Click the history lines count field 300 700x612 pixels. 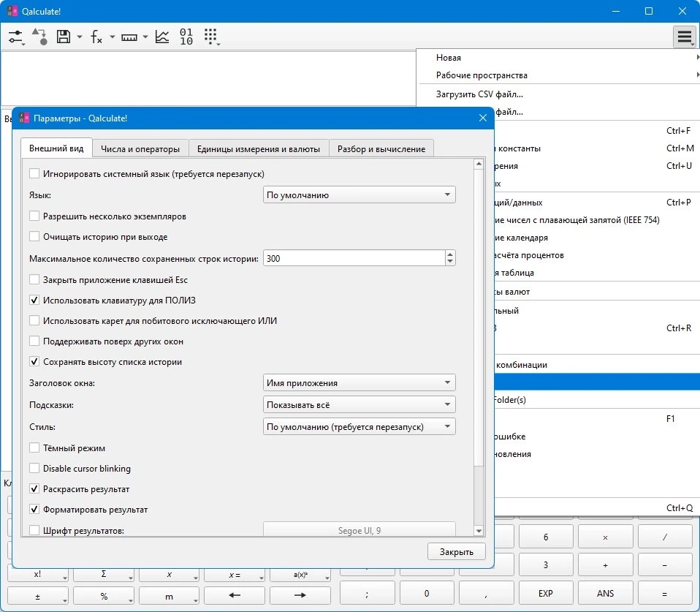(x=354, y=258)
